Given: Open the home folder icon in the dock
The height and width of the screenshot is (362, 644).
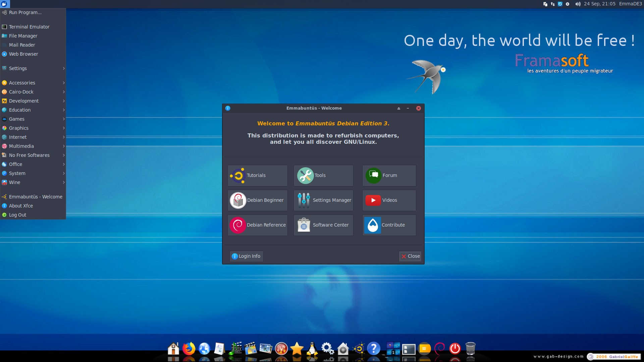Looking at the screenshot, I should [x=173, y=349].
